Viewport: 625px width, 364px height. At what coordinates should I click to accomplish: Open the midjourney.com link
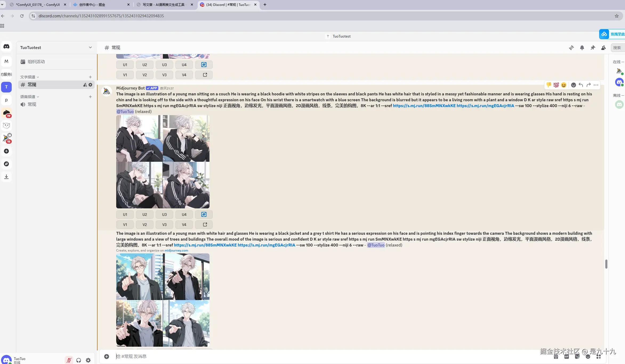(176, 250)
